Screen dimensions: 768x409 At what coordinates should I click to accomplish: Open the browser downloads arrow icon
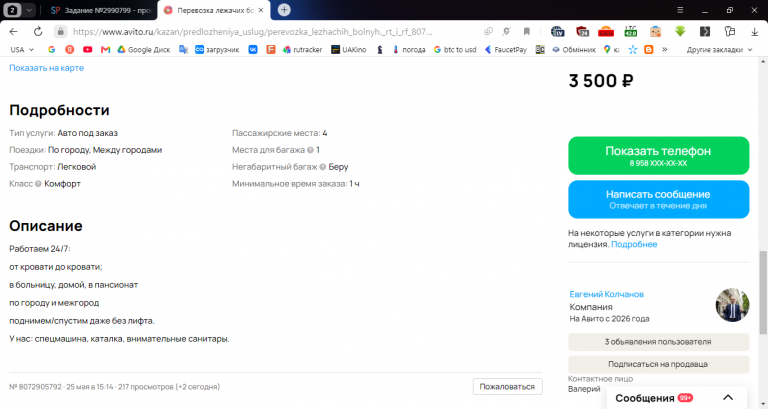(x=754, y=31)
